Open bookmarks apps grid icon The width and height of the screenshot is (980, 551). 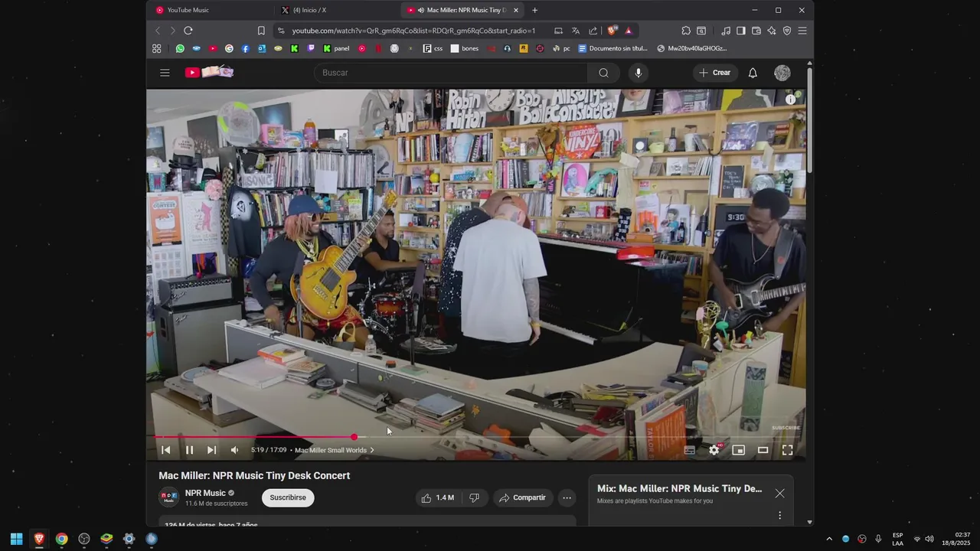click(157, 48)
